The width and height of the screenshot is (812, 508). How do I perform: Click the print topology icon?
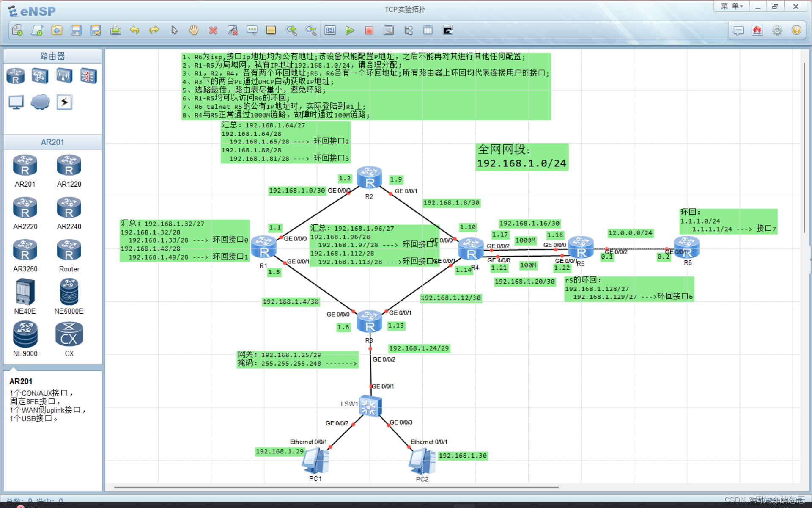coord(115,30)
